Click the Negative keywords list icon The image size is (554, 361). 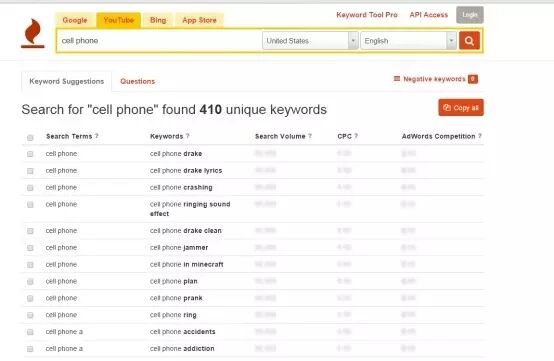397,79
